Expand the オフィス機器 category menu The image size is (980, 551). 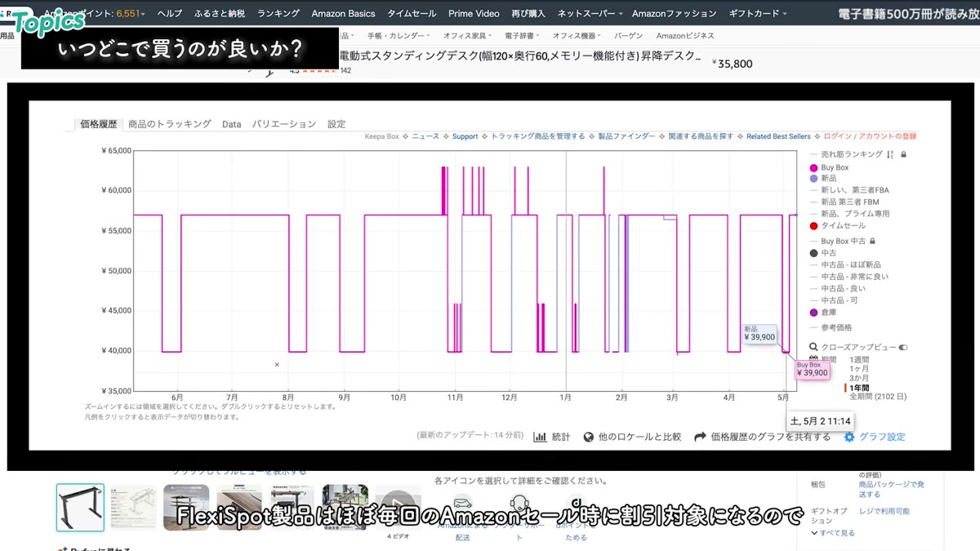[x=577, y=36]
